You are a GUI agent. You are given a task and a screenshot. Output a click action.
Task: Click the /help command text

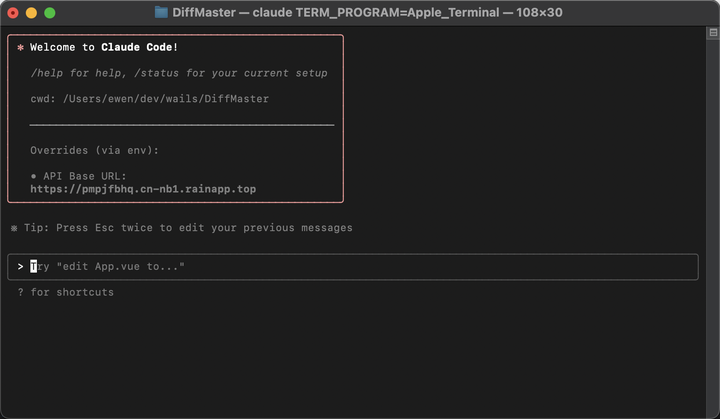[x=43, y=73]
